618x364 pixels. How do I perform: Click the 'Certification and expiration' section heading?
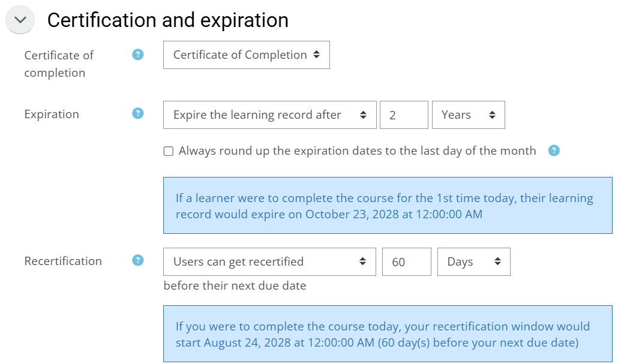click(x=168, y=20)
